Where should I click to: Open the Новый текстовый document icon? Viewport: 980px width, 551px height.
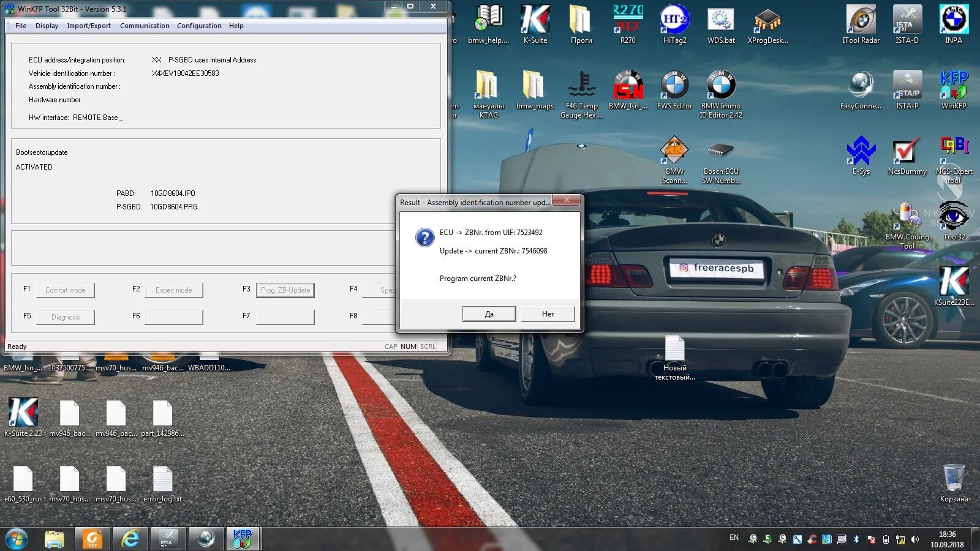[674, 358]
